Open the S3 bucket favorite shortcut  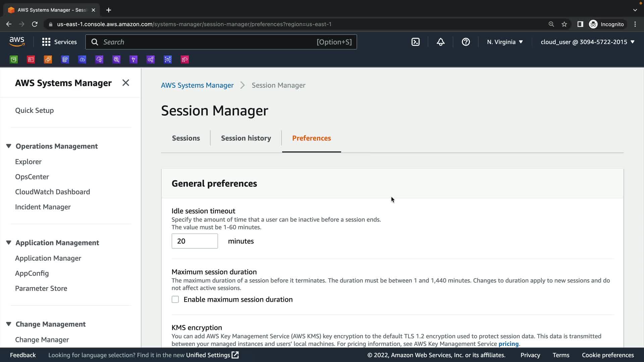[14, 60]
